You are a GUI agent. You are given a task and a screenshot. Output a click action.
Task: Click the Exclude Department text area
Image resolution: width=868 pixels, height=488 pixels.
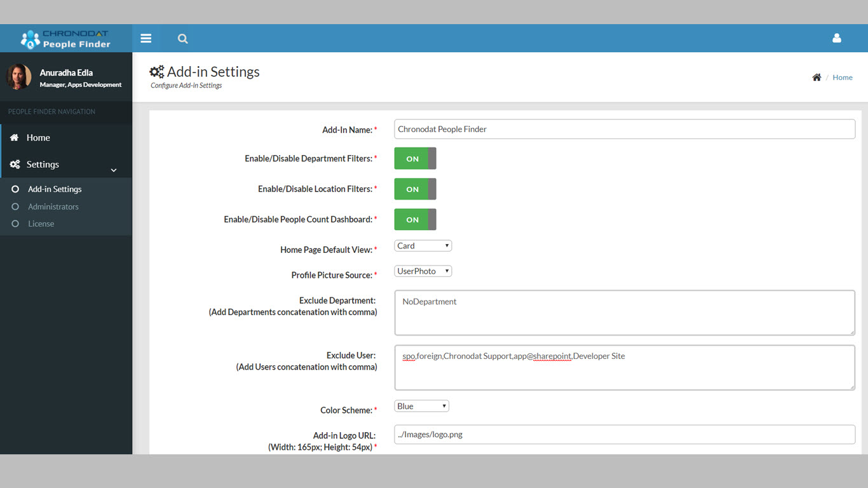(x=625, y=313)
